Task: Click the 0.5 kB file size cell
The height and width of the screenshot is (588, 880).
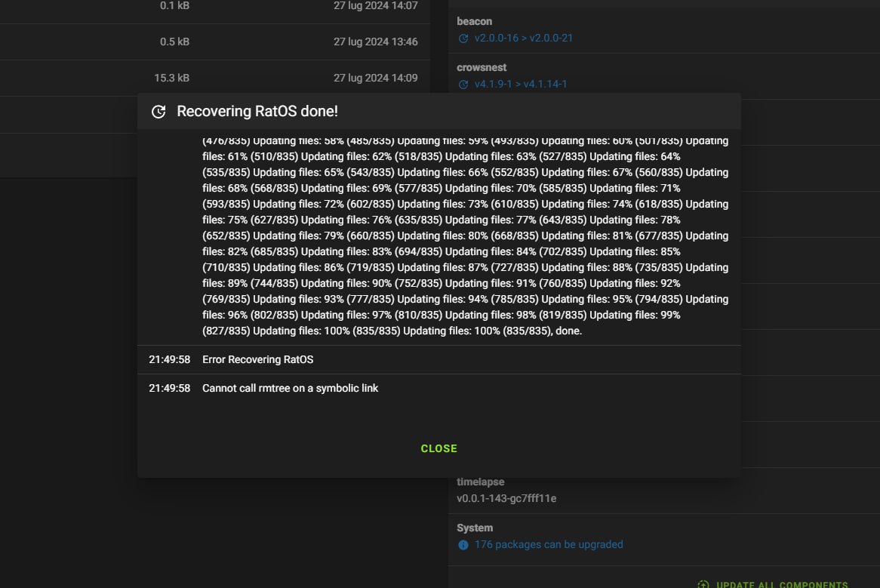Action: (x=174, y=42)
